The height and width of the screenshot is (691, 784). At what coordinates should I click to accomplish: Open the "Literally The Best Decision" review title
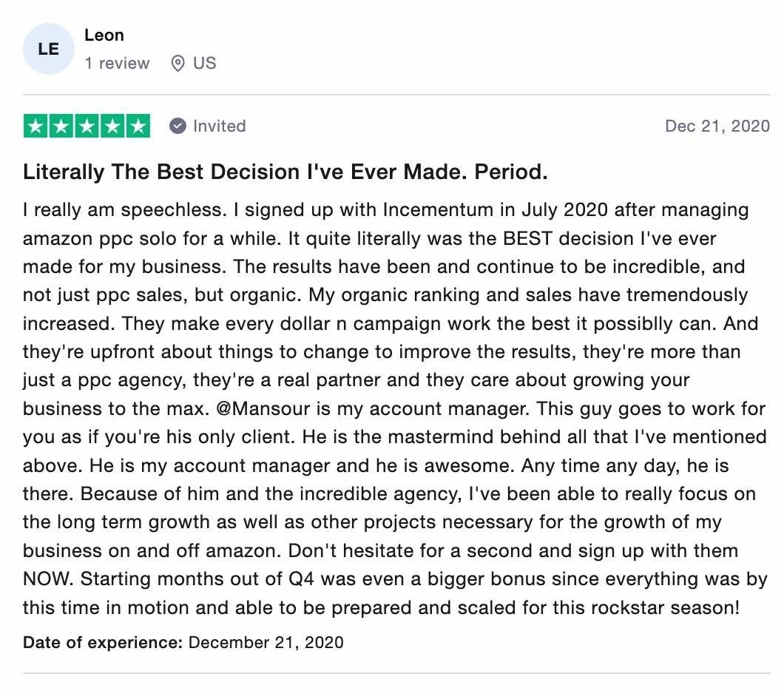click(x=285, y=172)
